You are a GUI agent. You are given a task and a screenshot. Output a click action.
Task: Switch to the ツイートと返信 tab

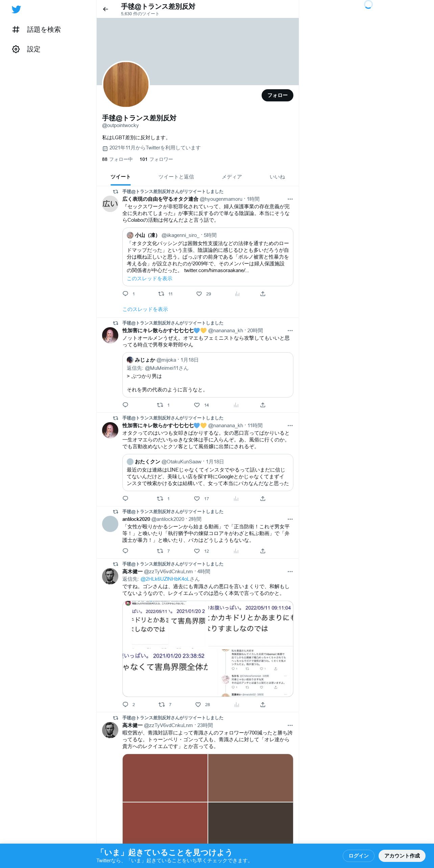tap(176, 177)
